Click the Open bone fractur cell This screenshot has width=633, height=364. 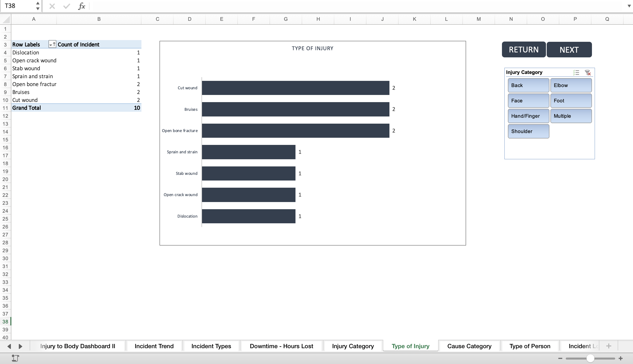coord(34,84)
